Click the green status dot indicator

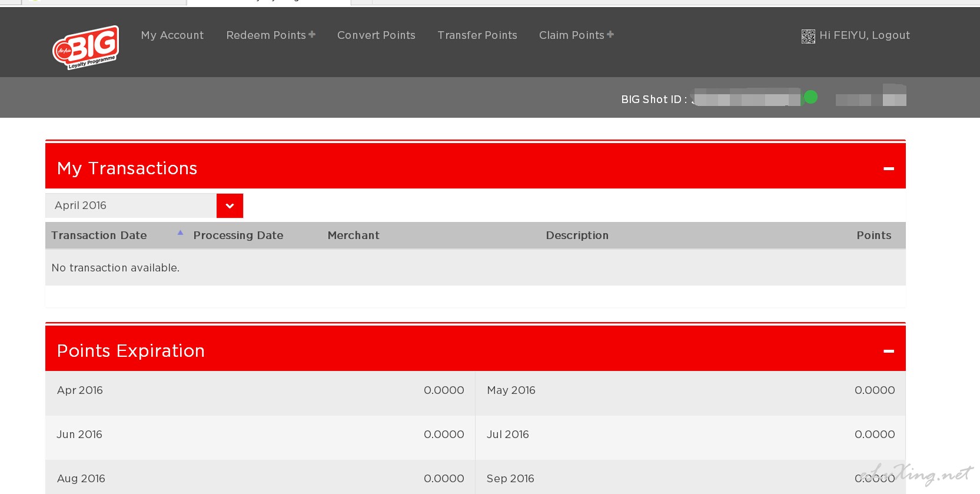tap(810, 97)
